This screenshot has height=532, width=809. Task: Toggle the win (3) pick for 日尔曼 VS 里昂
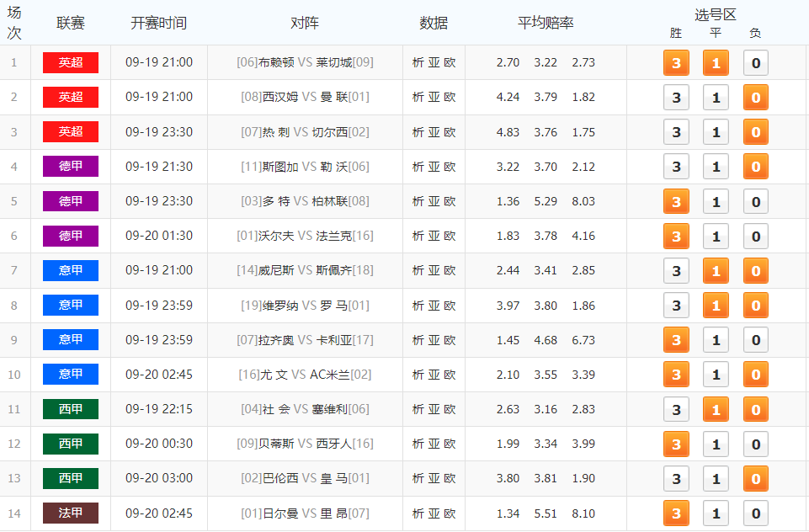pyautogui.click(x=676, y=513)
